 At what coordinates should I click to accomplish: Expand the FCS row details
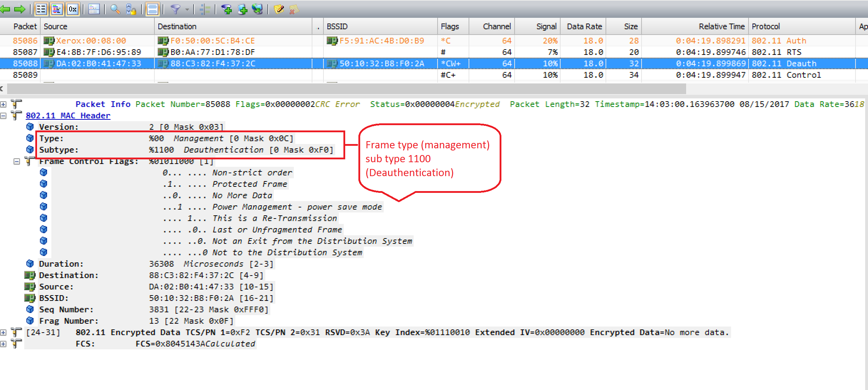tap(3, 344)
